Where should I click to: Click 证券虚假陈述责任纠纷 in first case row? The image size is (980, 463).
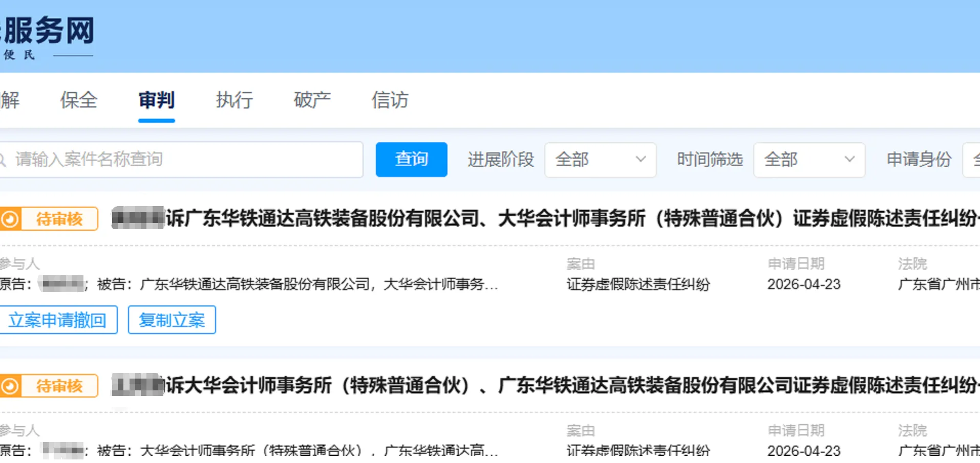point(638,284)
